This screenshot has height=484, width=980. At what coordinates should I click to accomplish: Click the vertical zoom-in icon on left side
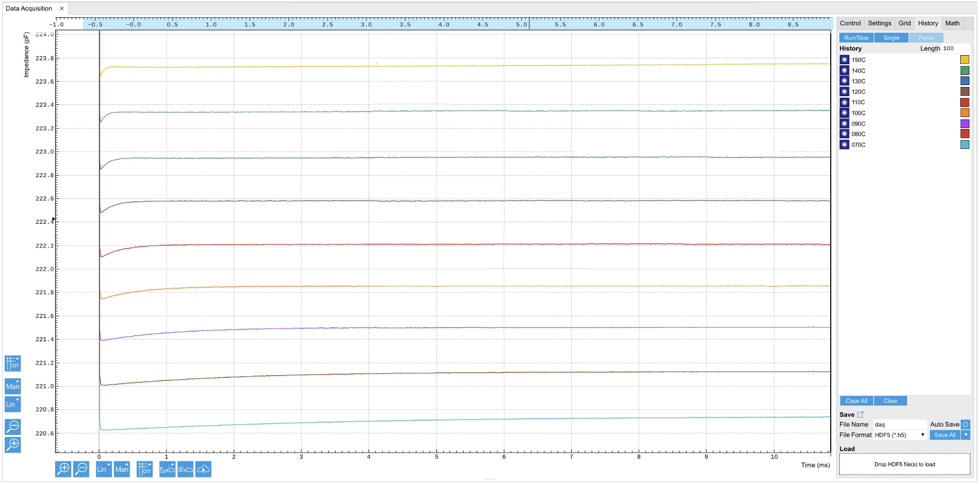click(13, 445)
